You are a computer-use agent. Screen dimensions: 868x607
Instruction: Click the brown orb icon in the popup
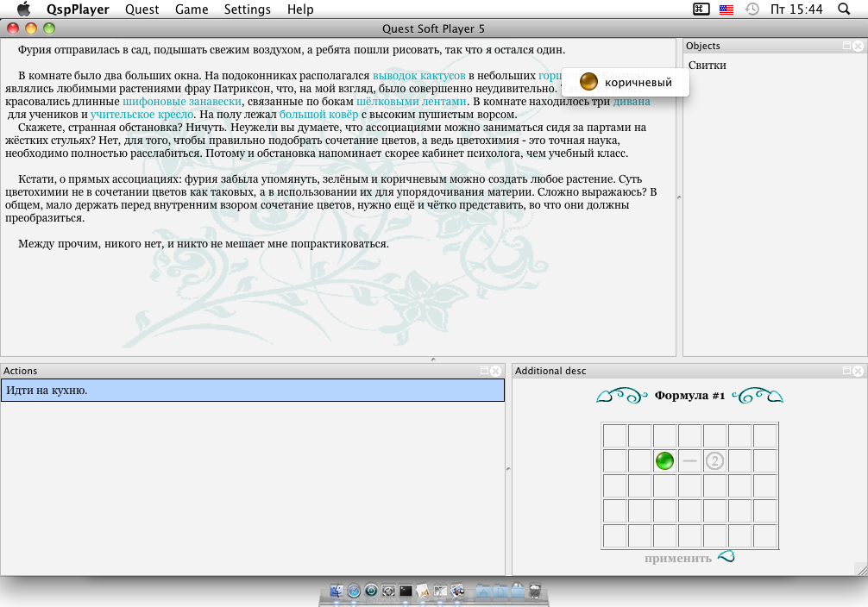coord(588,83)
